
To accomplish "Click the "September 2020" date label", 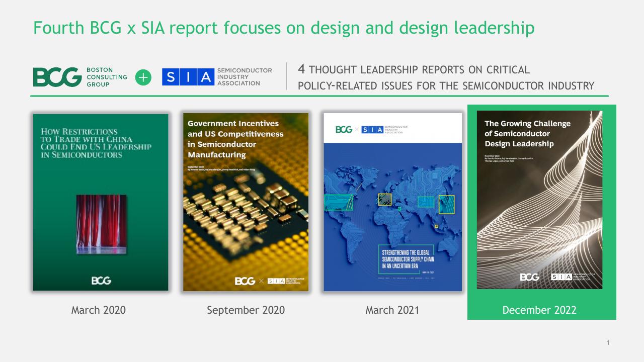I will (x=246, y=310).
